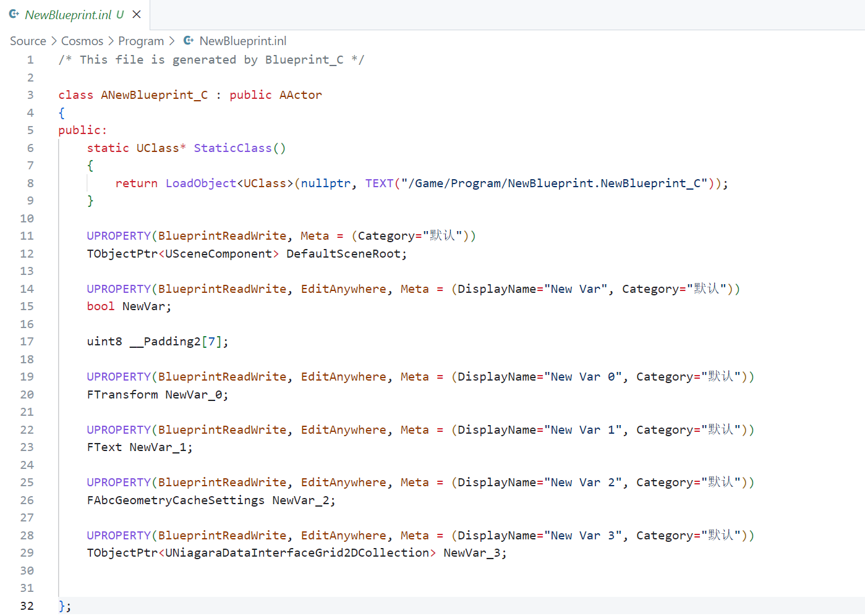Image resolution: width=865 pixels, height=616 pixels.
Task: Click return keyword on line 8
Action: point(137,184)
